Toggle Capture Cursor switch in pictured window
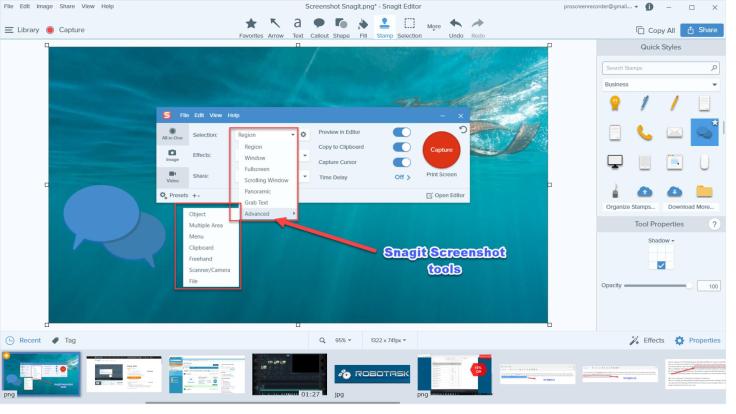Viewport: 736px width, 414px height. [401, 162]
